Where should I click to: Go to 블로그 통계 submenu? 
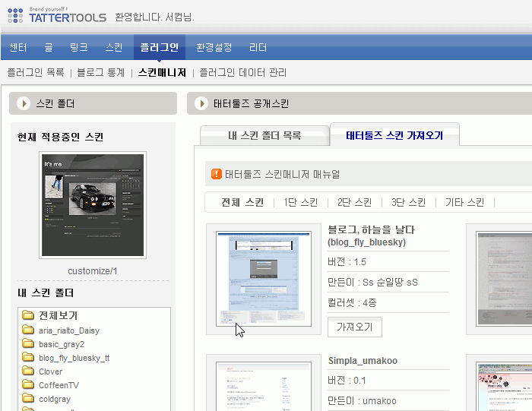click(x=101, y=72)
